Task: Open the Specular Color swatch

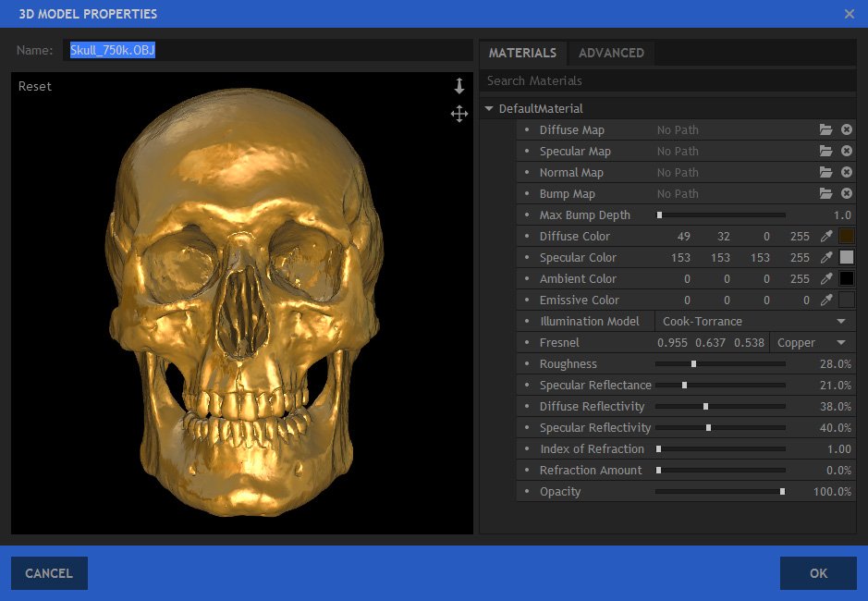Action: coord(847,258)
